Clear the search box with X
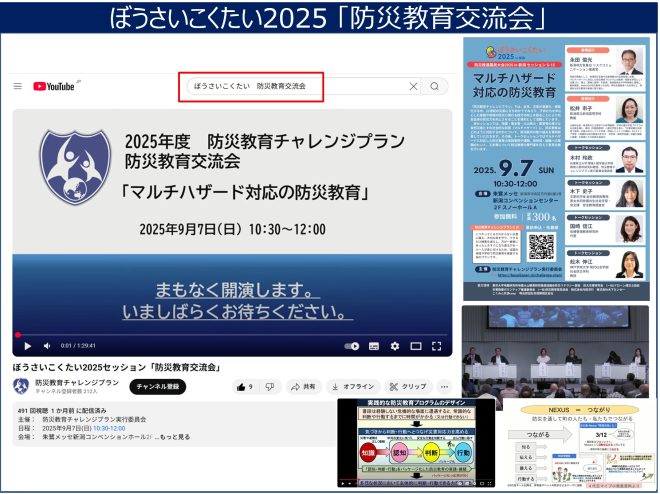The width and height of the screenshot is (660, 494). click(414, 87)
